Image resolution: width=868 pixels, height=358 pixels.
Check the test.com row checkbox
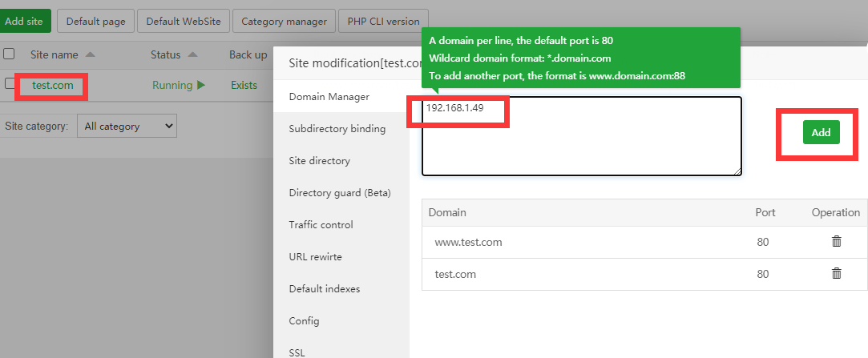point(9,83)
